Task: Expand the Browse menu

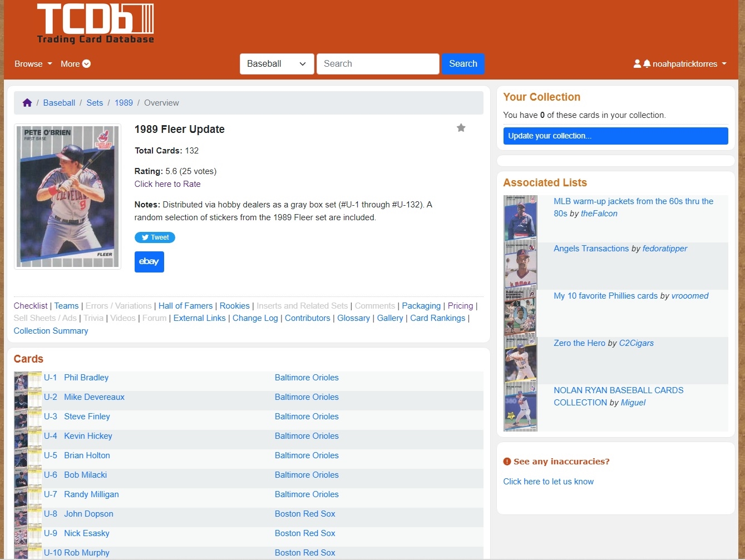Action: [33, 64]
